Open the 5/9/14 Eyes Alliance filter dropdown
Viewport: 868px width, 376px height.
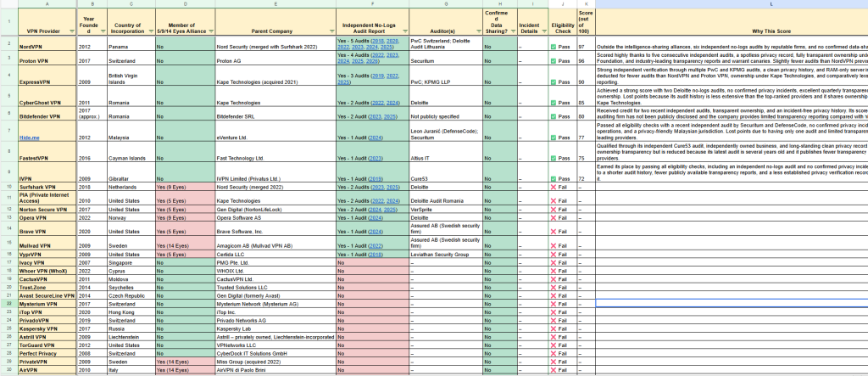coord(211,31)
